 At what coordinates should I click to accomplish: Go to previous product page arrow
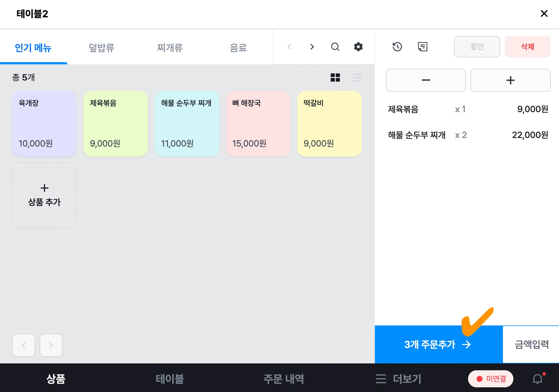pos(24,345)
